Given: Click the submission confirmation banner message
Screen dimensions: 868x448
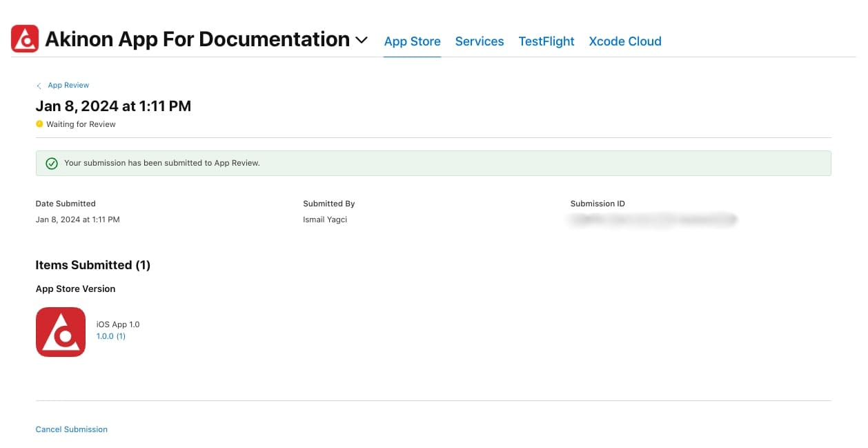Looking at the screenshot, I should tap(162, 164).
